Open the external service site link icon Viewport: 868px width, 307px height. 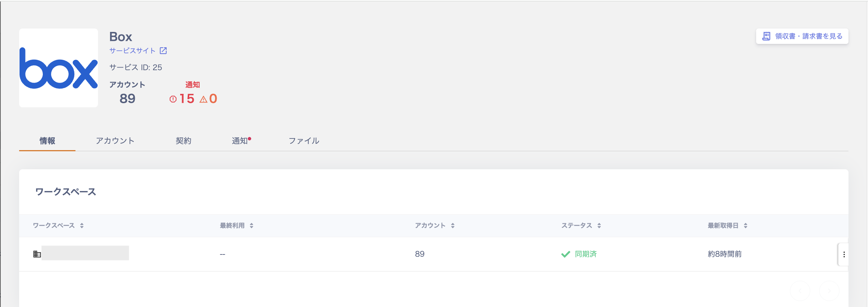tap(163, 51)
